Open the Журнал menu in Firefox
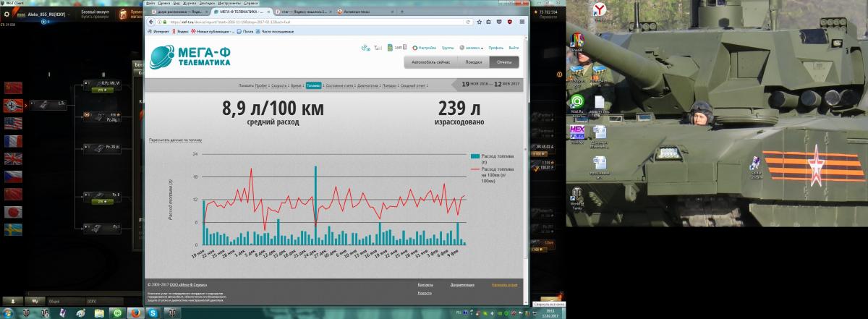Image resolution: width=868 pixels, height=319 pixels. pyautogui.click(x=190, y=3)
